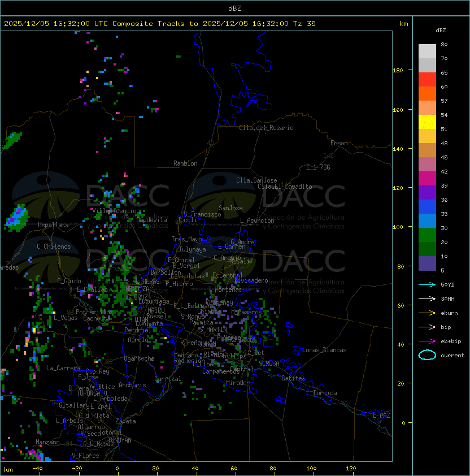Click the Uspallata map label
This screenshot has width=470, height=476.
[x=53, y=225]
